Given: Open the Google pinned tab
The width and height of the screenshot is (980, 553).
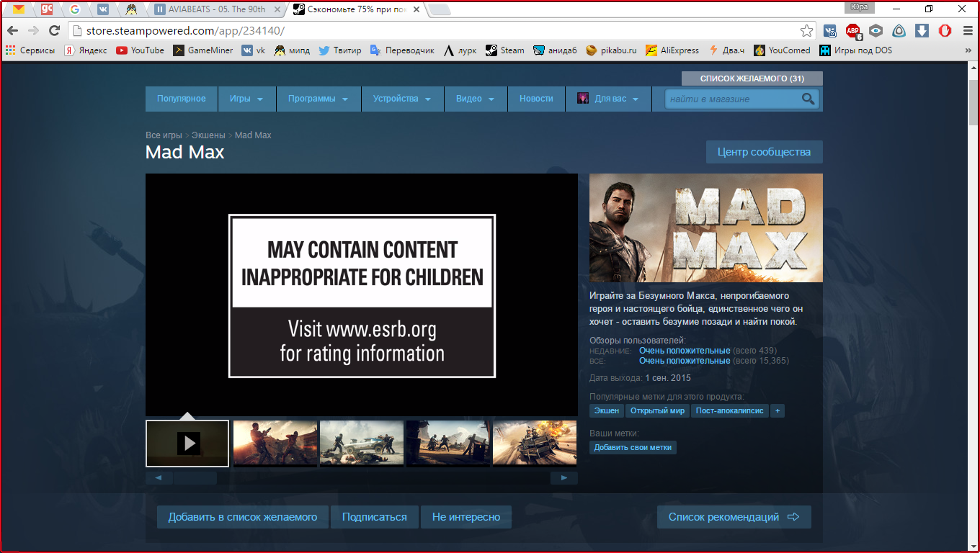Looking at the screenshot, I should 75,9.
